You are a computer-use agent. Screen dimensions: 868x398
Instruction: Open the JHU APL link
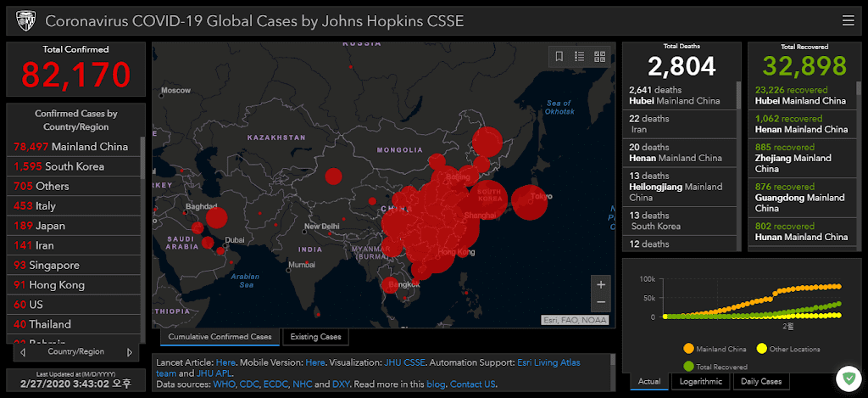pos(216,373)
